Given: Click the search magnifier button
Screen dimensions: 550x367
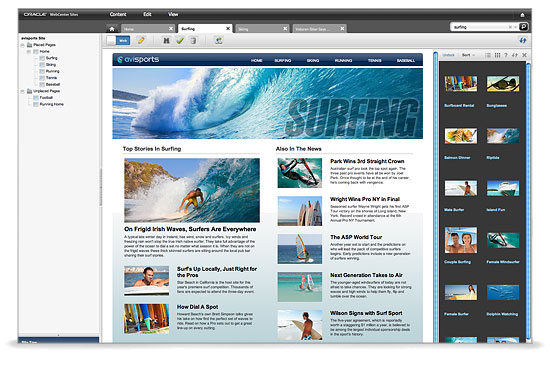Looking at the screenshot, I should pos(523,27).
